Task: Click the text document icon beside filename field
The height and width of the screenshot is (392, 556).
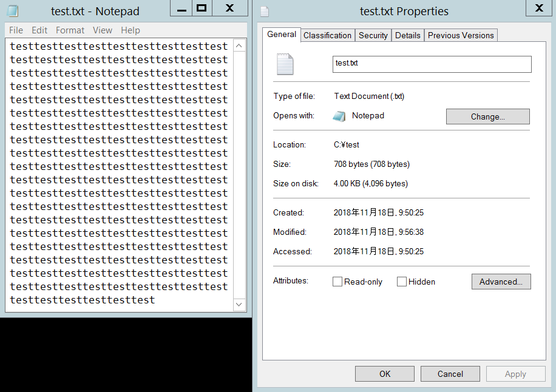Action: pos(285,64)
